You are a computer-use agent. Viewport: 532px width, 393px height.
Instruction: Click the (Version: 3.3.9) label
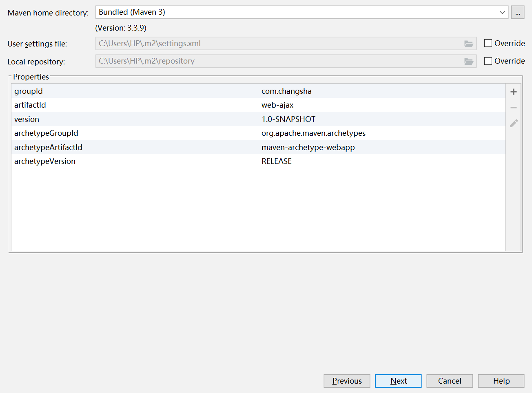pyautogui.click(x=121, y=28)
